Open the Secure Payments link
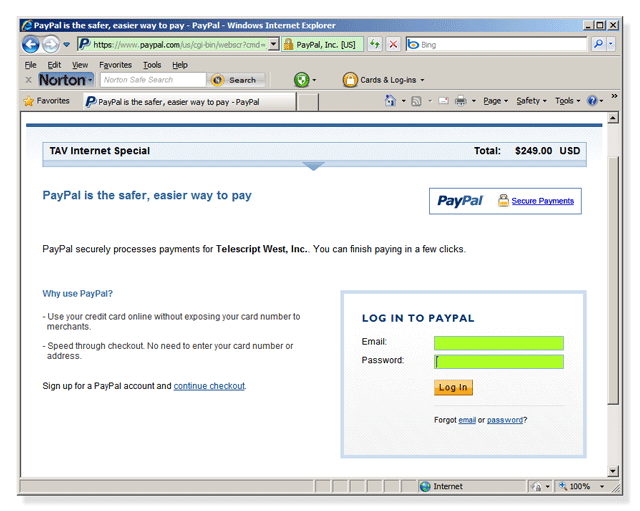The image size is (640, 511). point(542,201)
